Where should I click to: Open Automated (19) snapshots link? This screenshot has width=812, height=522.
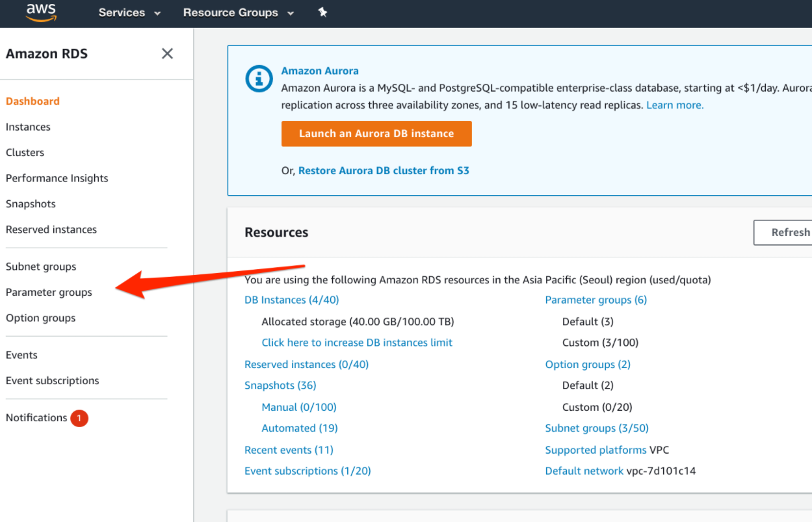pyautogui.click(x=300, y=428)
